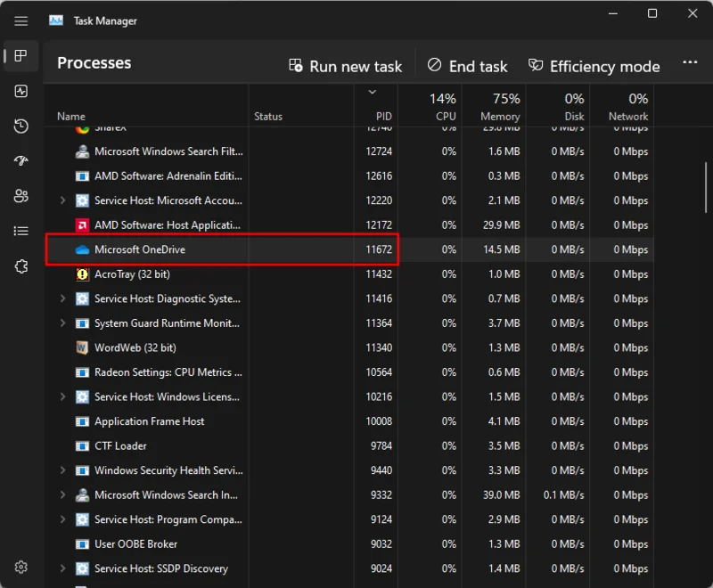713x588 pixels.
Task: Click the Application Frame Host icon
Action: click(82, 421)
